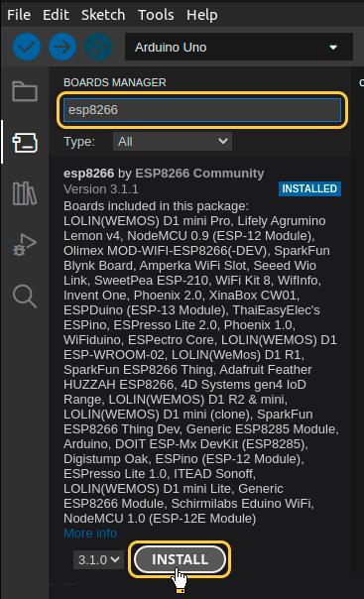Open the Tools menu
Viewport: 364px width, 599px height.
[x=156, y=15]
